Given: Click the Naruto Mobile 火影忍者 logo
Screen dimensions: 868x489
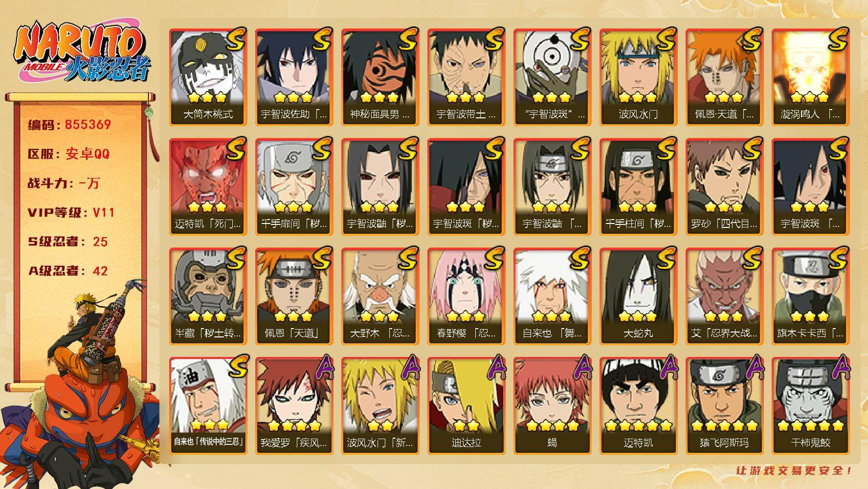Looking at the screenshot, I should (x=81, y=52).
